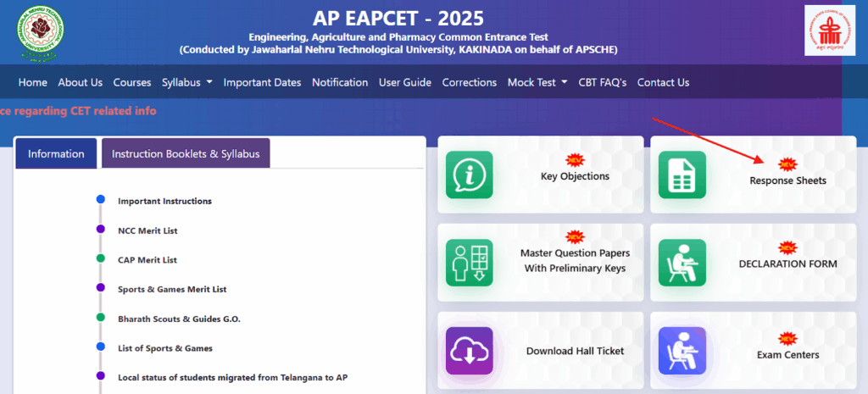Open Sports & Games Merit List item
The width and height of the screenshot is (868, 394).
click(172, 289)
